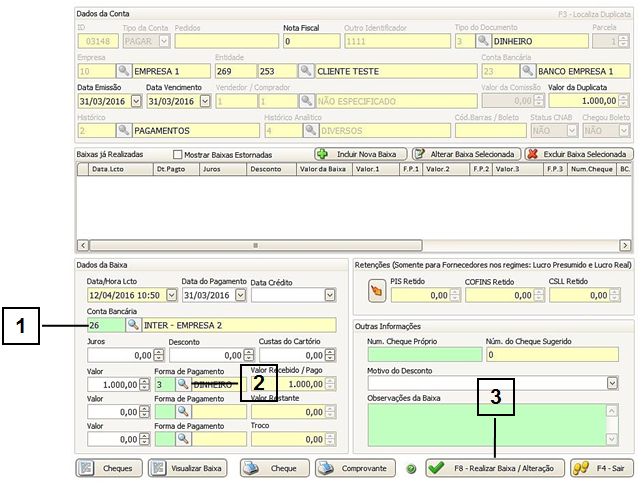
Task: Open the Data/Hora Lcto date dropdown
Action: pos(171,295)
